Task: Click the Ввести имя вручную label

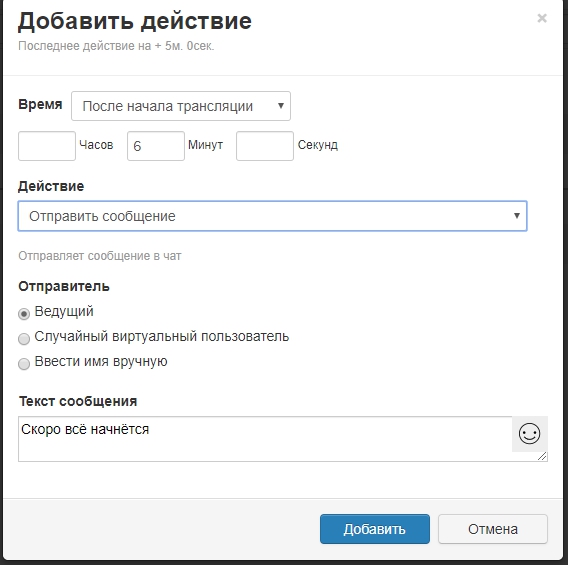Action: point(101,361)
